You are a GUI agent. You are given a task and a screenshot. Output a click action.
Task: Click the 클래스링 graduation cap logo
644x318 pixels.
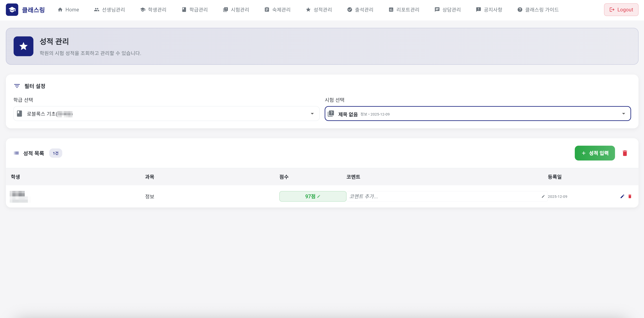coord(12,9)
